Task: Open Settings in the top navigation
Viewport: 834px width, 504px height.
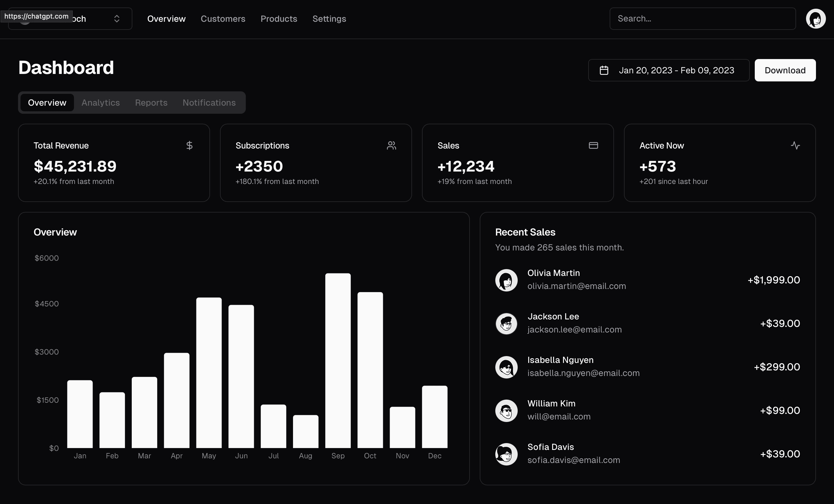Action: (329, 19)
